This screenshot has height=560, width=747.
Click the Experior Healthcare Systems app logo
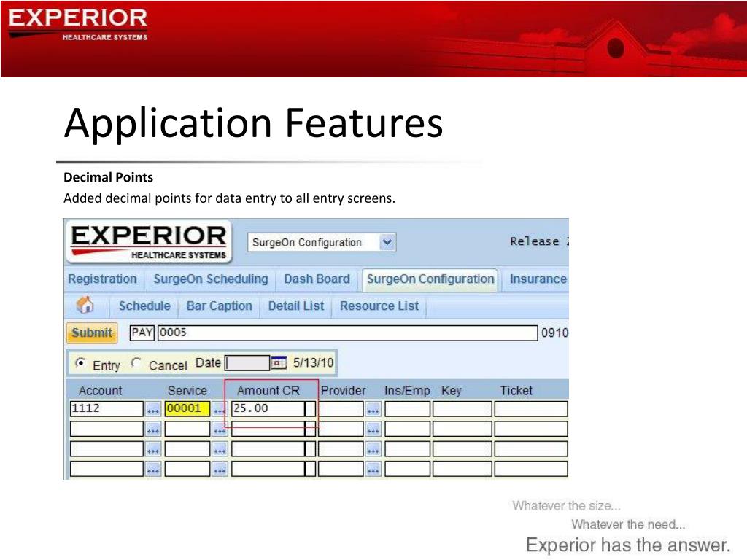(149, 241)
